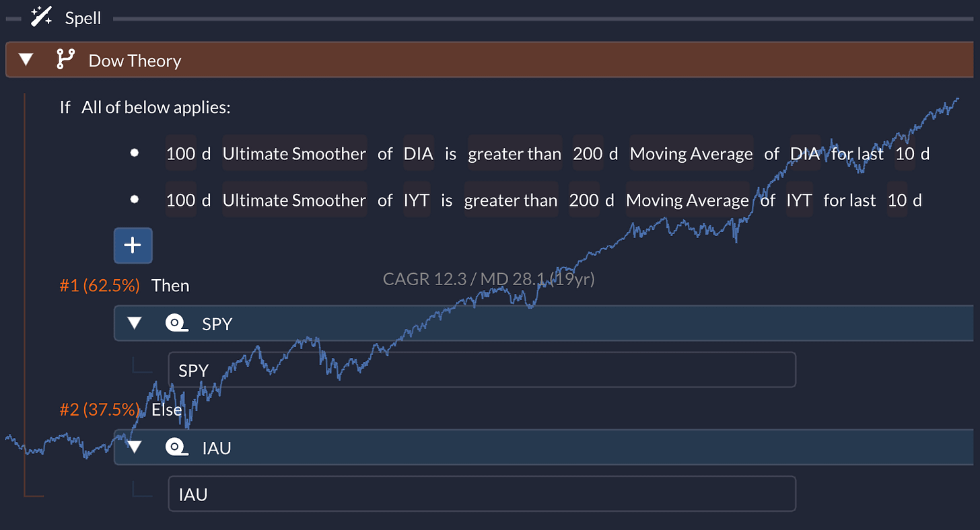The height and width of the screenshot is (530, 980).
Task: Open Ultimate Smoother selector in IYT row
Action: tap(294, 200)
